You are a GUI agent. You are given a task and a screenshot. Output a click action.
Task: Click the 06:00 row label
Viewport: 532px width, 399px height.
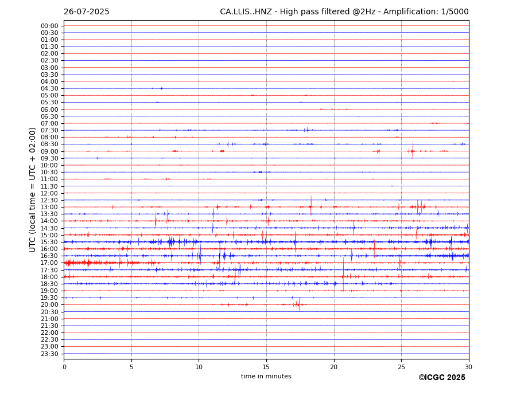(x=49, y=109)
